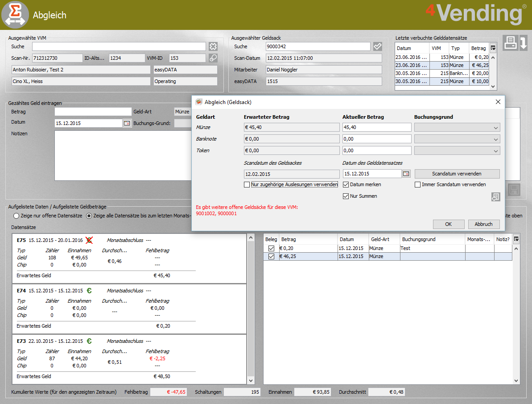The width and height of the screenshot is (532, 404).
Task: Open the Geld-Art Münze combo box
Action: click(183, 112)
